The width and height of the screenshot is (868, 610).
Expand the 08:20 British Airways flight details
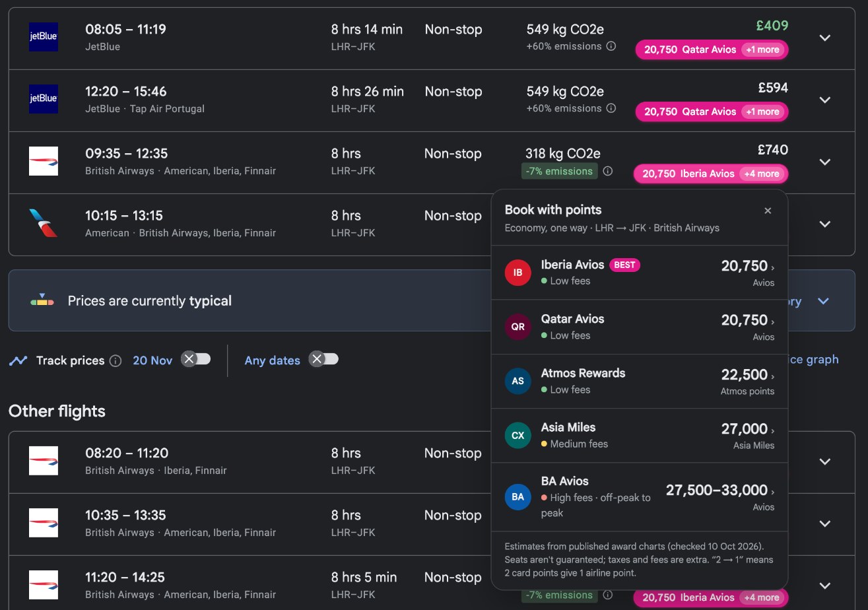coord(825,461)
